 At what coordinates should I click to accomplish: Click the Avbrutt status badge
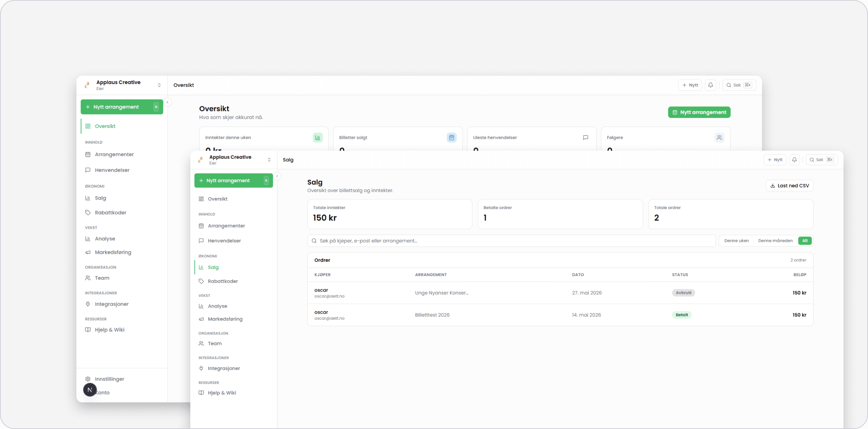683,293
